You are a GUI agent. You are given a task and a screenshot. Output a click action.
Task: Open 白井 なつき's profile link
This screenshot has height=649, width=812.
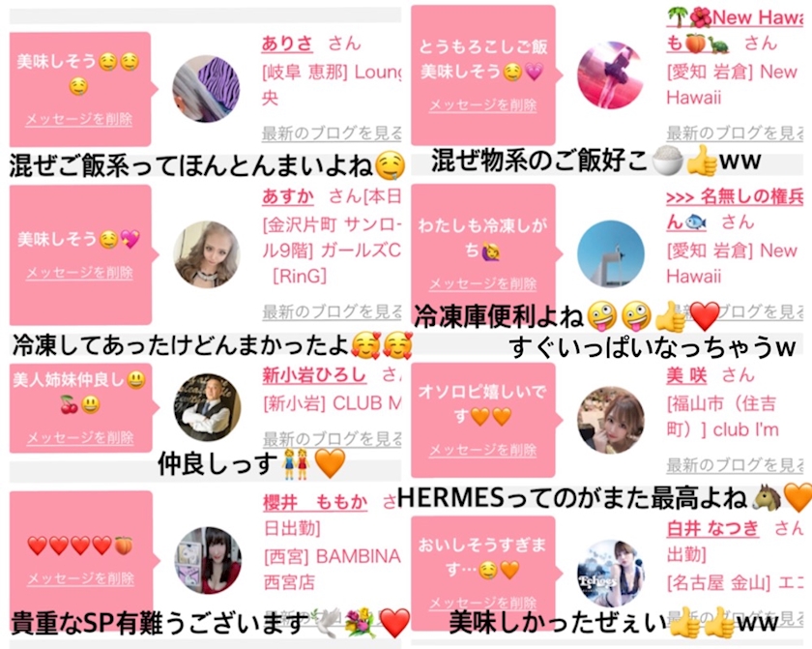[712, 528]
